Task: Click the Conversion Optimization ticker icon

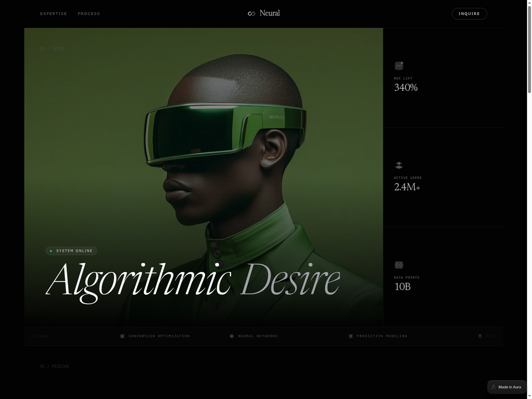Action: 122,336
